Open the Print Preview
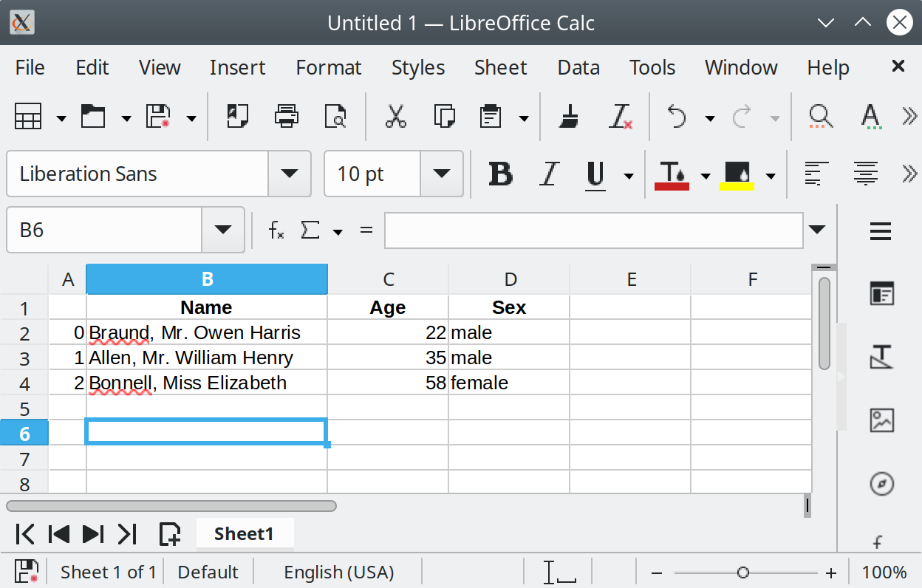 (336, 117)
